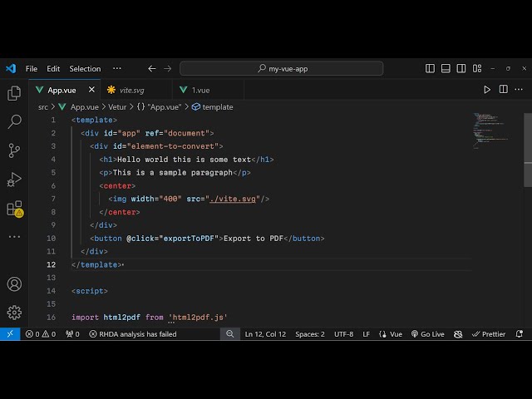
Task: Click the my-vue-app command center search box
Action: [282, 68]
